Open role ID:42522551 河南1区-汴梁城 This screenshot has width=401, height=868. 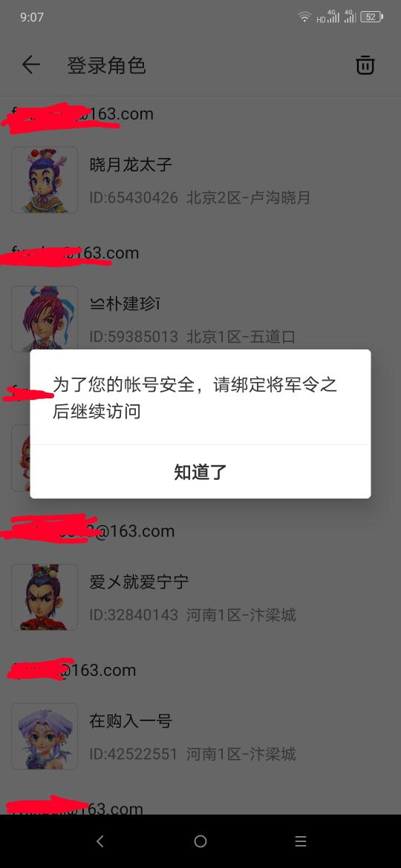(x=192, y=754)
